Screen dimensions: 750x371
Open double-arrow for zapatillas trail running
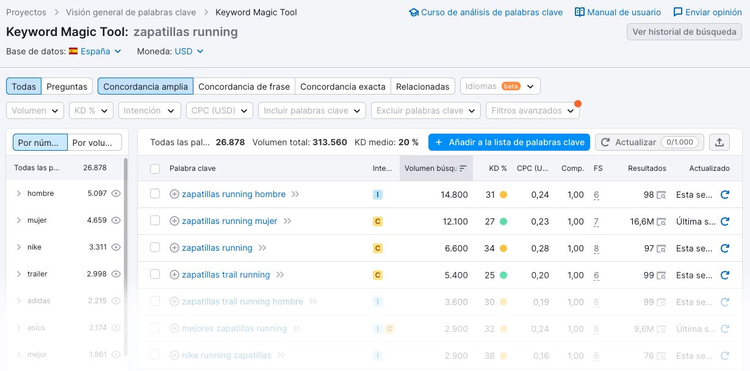tap(280, 274)
